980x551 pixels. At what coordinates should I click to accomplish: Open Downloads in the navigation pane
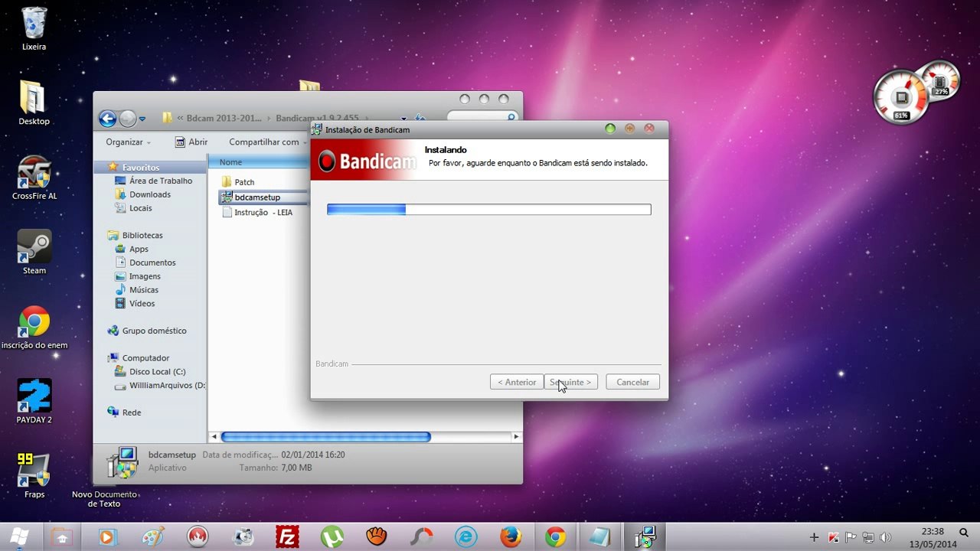[x=150, y=194]
